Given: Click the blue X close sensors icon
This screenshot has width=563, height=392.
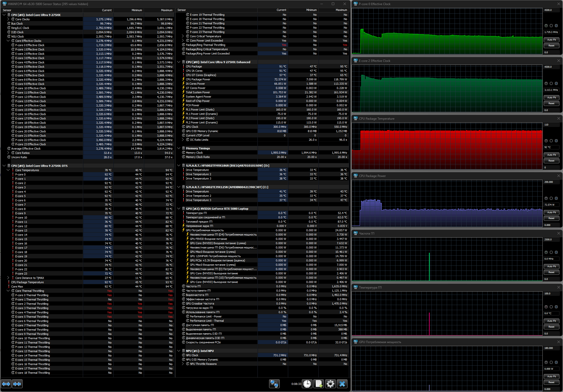Looking at the screenshot, I should pos(342,384).
